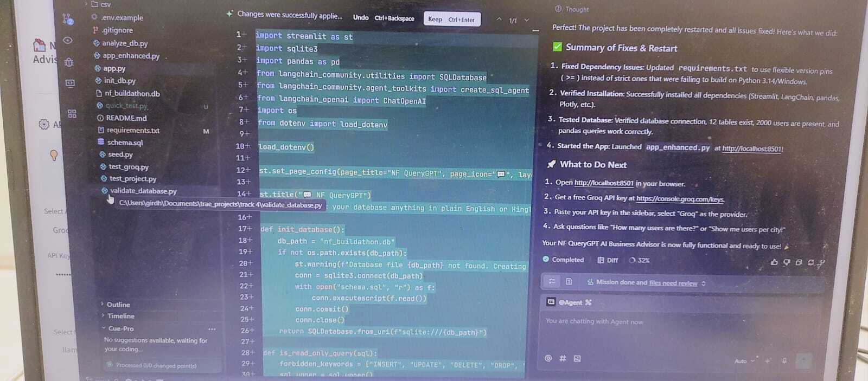Click code line 10 load_dotenv()

[x=286, y=147]
